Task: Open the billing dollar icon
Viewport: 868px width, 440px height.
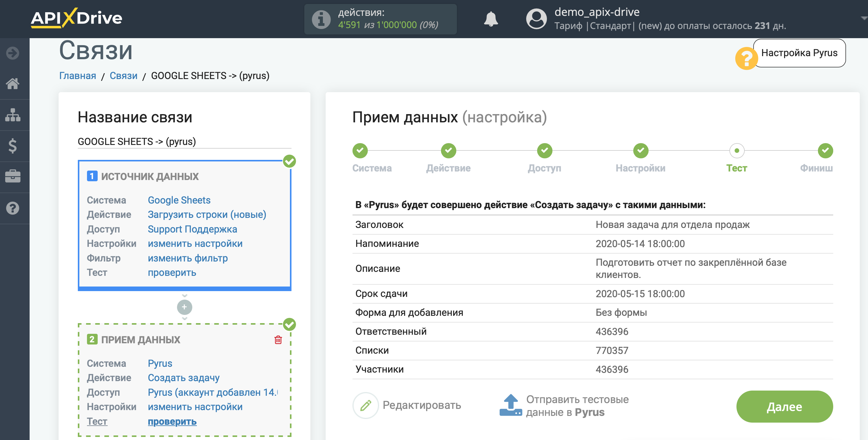Action: click(13, 146)
